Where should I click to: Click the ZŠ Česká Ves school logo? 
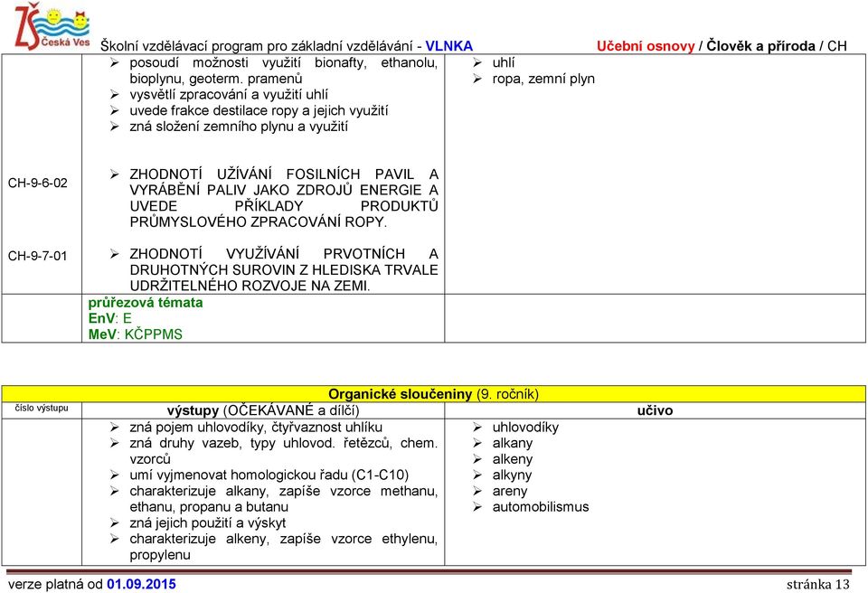52,26
